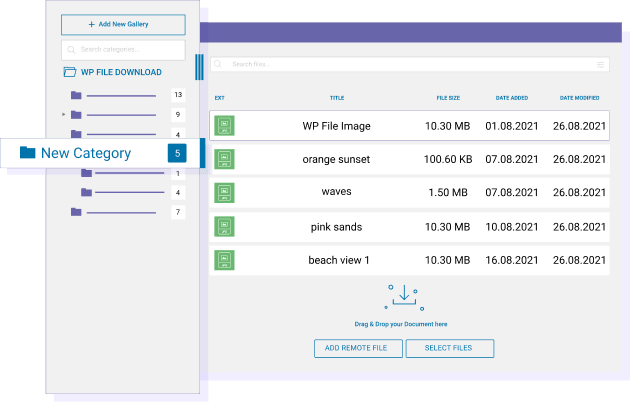The image size is (630, 402).
Task: Click the WP File Image file icon
Action: pos(225,126)
